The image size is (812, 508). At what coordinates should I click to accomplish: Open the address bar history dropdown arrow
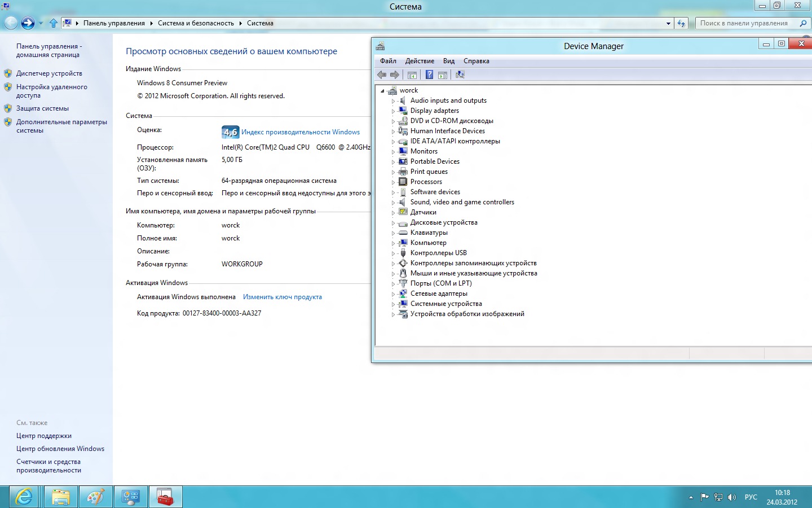(x=668, y=23)
